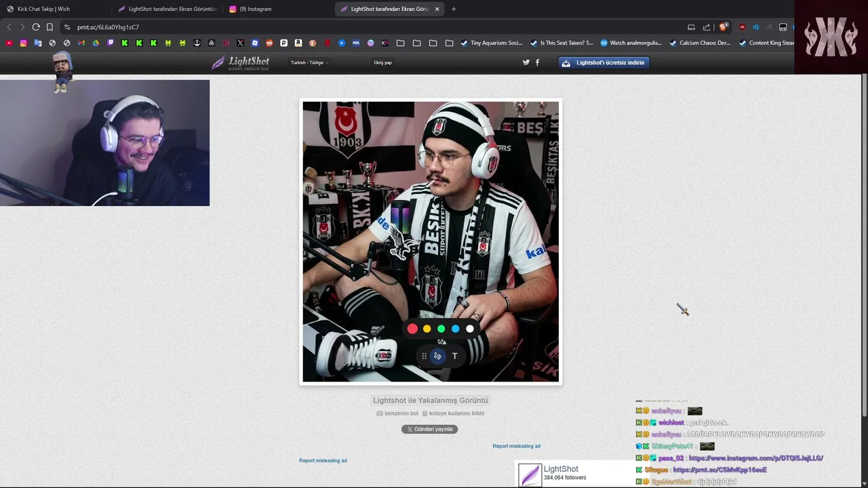The image size is (868, 488).
Task: Open the 'Is This Seat Taken?' bookmark
Action: (x=561, y=43)
